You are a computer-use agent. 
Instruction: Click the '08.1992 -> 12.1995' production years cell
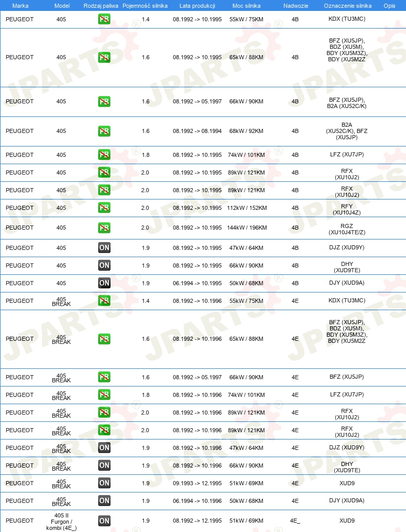pos(197,521)
